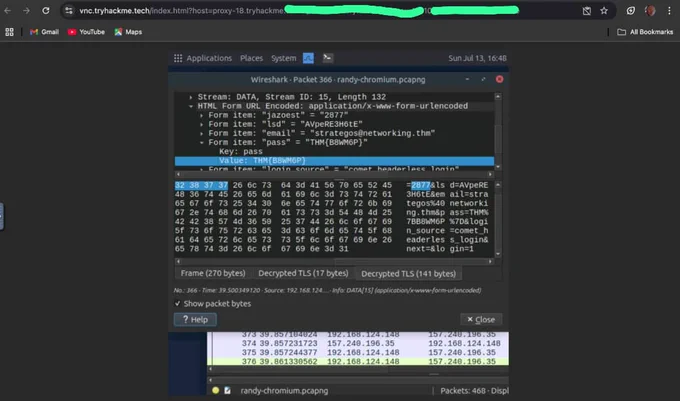This screenshot has height=401, width=680.
Task: Click the browser forward arrow
Action: click(26, 11)
